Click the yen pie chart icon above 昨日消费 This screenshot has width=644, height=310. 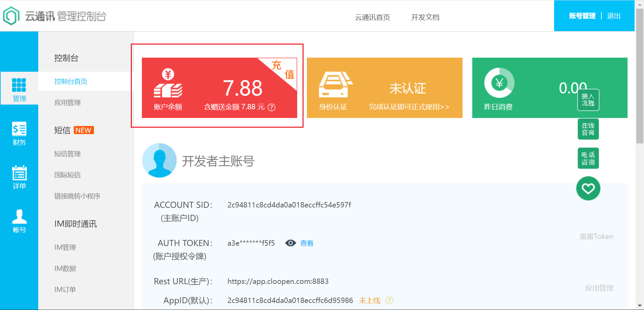(x=499, y=83)
